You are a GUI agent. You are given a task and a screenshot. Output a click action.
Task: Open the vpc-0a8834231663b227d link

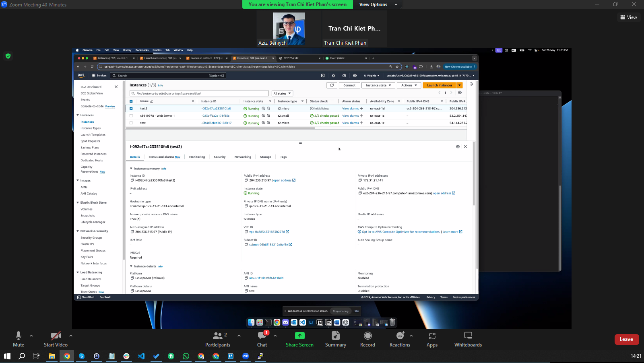pos(266,231)
